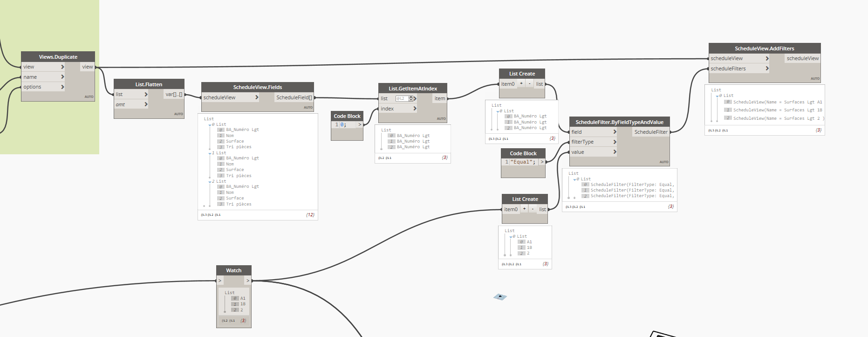The image size is (868, 337).
Task: Collapse "1 List" in ScheduleView.Fields preview
Action: [210, 153]
